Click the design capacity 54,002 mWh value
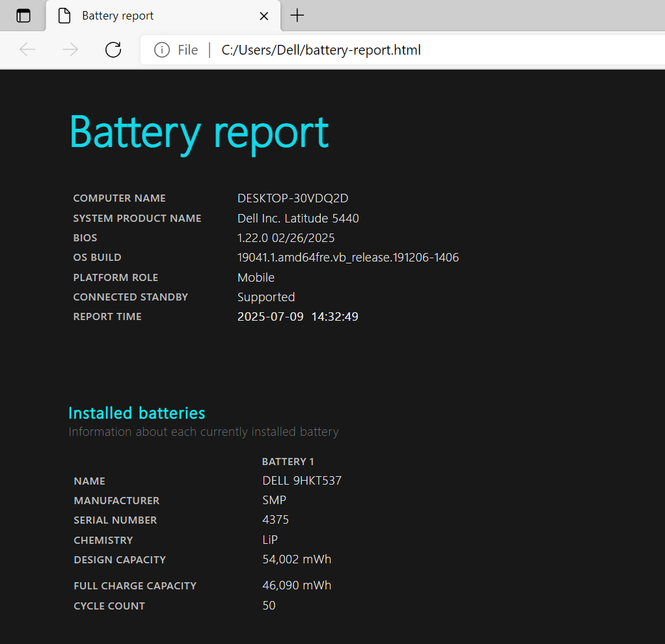This screenshot has height=644, width=665. 297,559
